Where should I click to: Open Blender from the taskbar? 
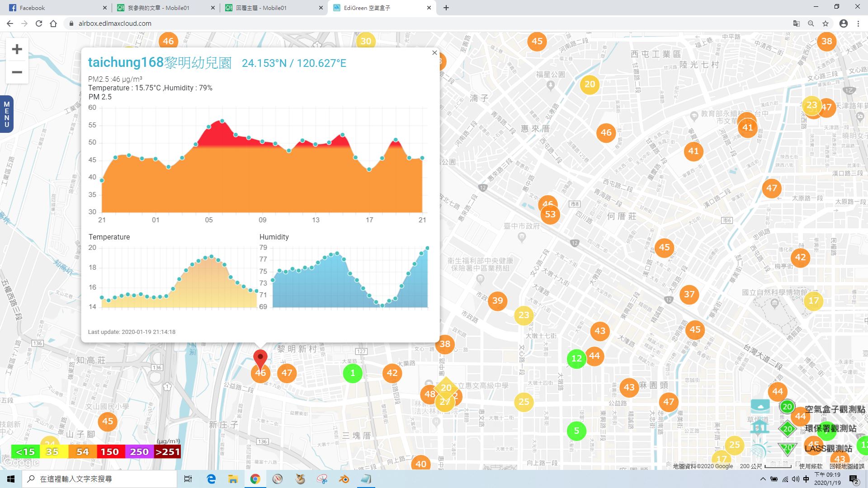tap(344, 479)
